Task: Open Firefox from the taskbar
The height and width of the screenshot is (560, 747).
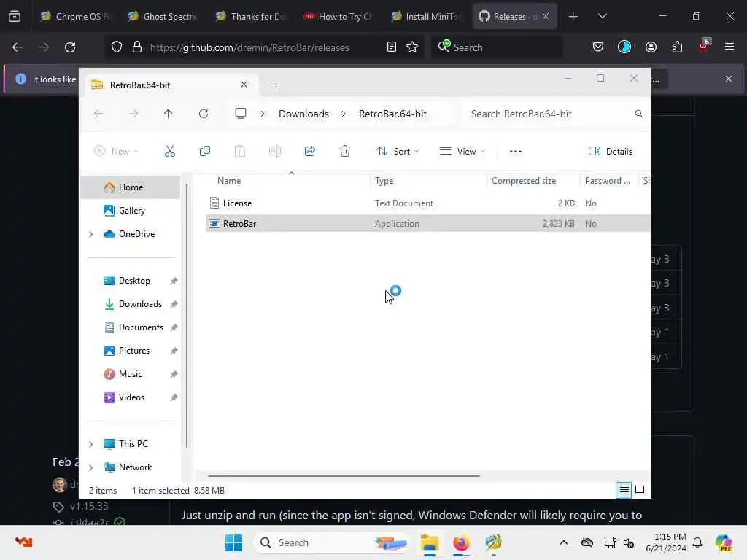Action: [461, 542]
